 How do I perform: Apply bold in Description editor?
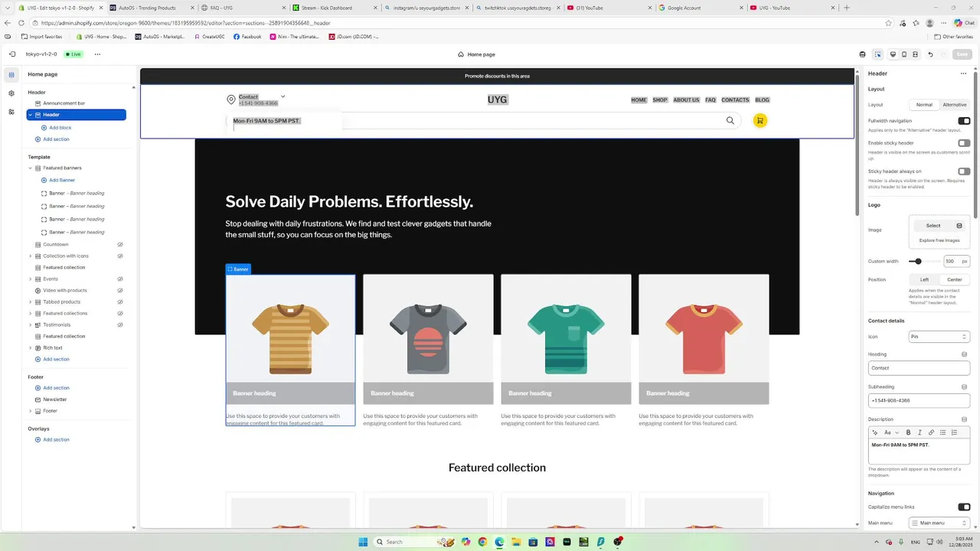[909, 432]
